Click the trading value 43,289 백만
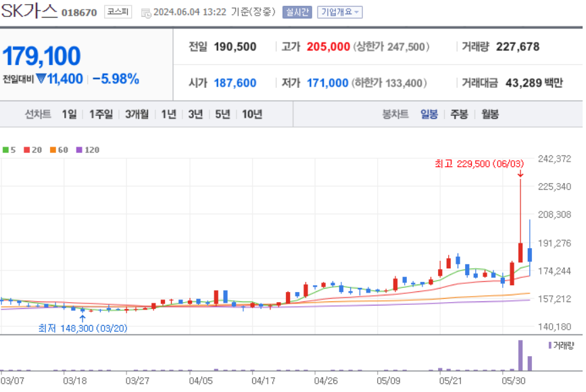Image resolution: width=586 pixels, height=392 pixels. point(534,82)
